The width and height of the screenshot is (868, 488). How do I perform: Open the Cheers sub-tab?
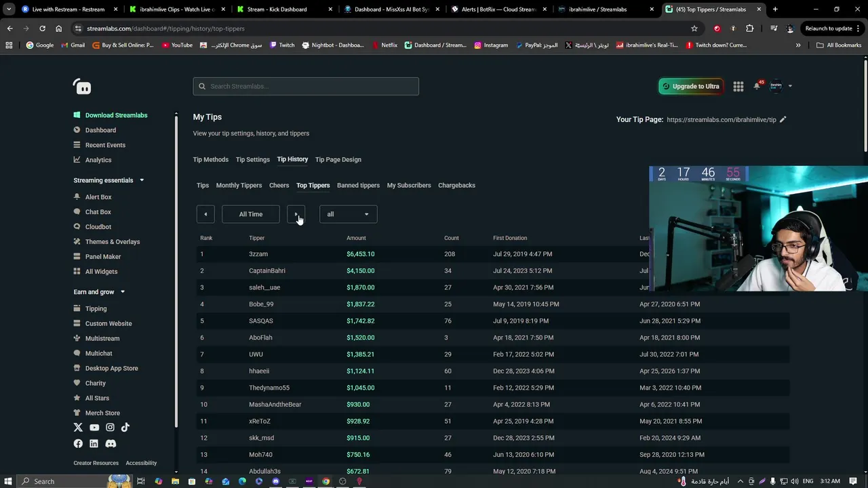coord(279,186)
